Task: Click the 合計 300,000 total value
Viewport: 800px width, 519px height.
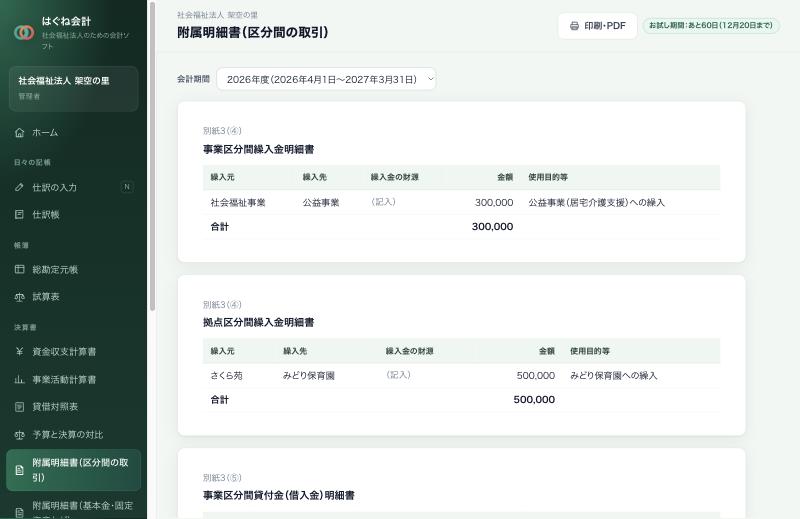Action: click(492, 227)
